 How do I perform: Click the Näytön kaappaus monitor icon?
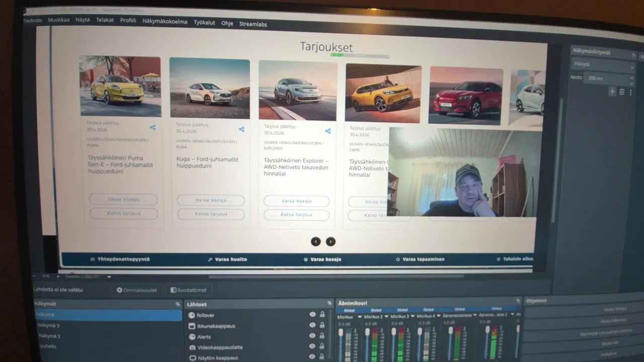(x=192, y=358)
